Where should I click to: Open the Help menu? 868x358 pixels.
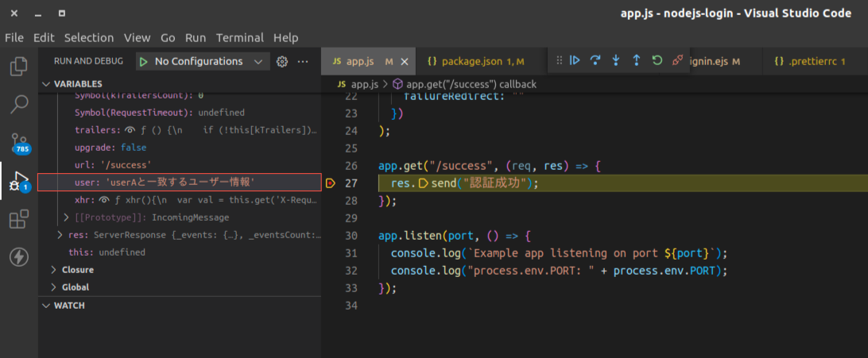tap(285, 37)
